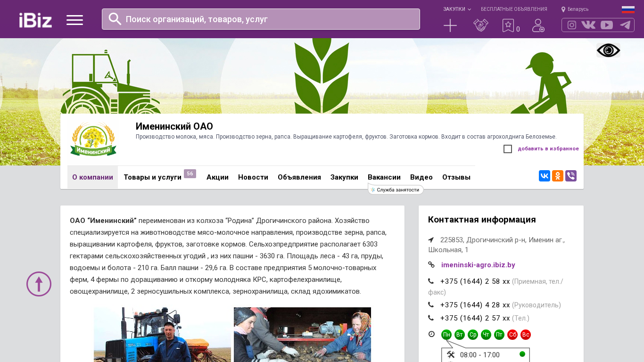Open the VK icon in header
The image size is (644, 362).
tap(588, 25)
